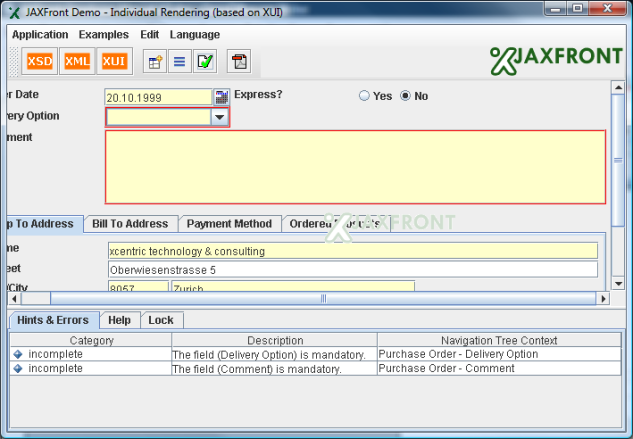Click the XUI toolbar icon

pyautogui.click(x=114, y=62)
